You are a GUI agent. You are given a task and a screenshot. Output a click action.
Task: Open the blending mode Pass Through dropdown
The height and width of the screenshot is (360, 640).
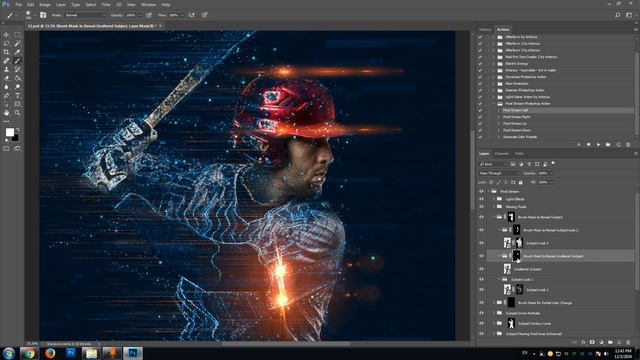click(499, 173)
